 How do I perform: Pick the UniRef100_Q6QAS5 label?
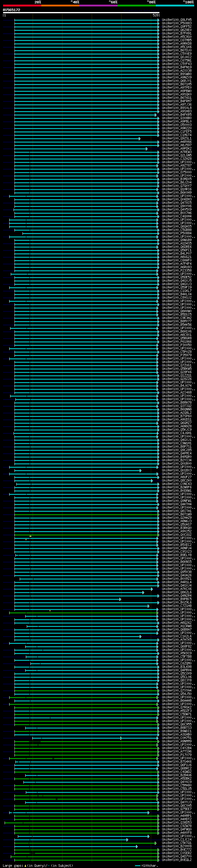[177, 226]
